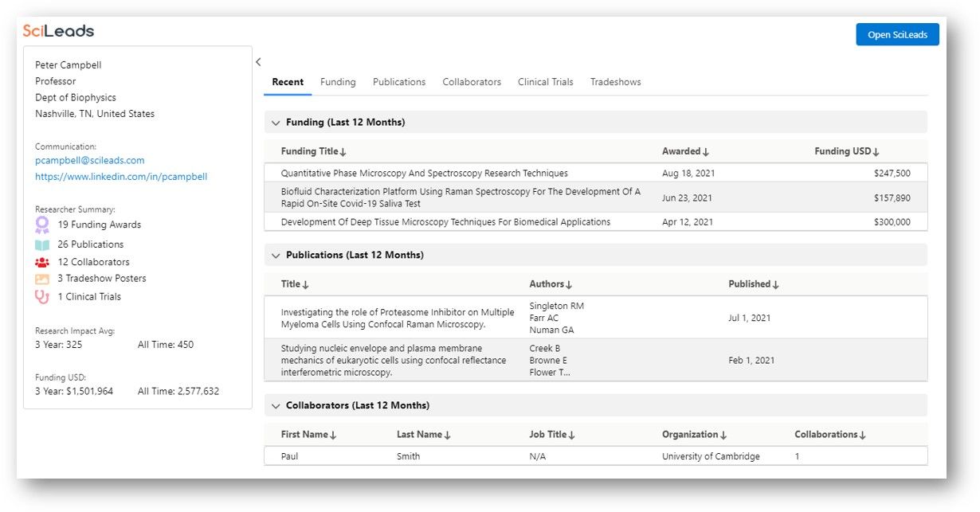Collapse Publications (Last 12 Months) section

[x=276, y=256]
